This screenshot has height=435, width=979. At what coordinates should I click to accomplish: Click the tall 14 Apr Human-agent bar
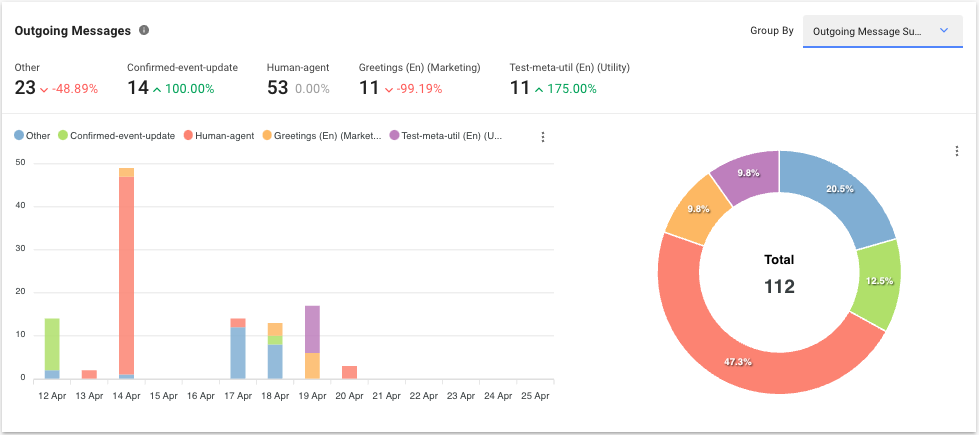(126, 270)
